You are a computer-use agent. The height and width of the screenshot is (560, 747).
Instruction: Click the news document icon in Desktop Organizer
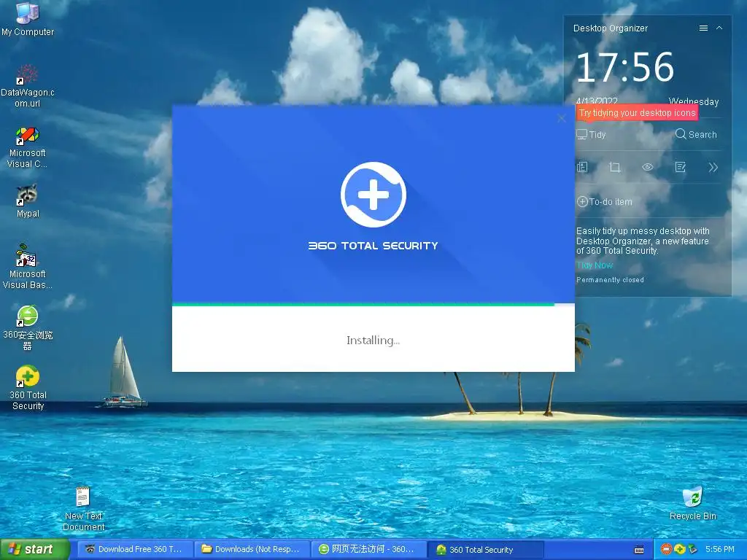(x=582, y=167)
